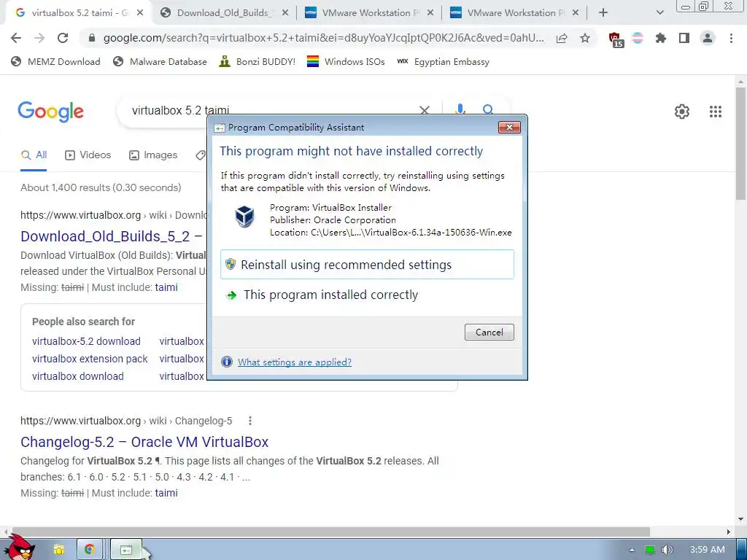Click the page vertical scrollbar thumb
The width and height of the screenshot is (747, 560).
pos(740,143)
